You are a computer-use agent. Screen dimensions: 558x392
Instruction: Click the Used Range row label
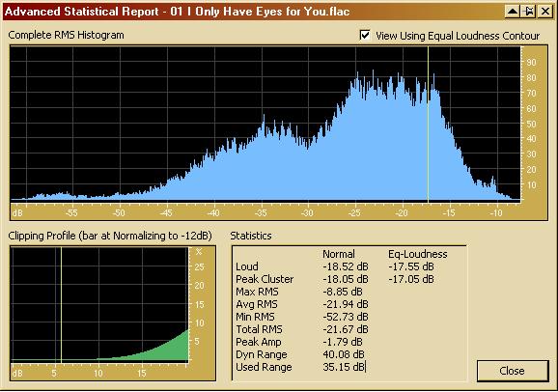264,367
